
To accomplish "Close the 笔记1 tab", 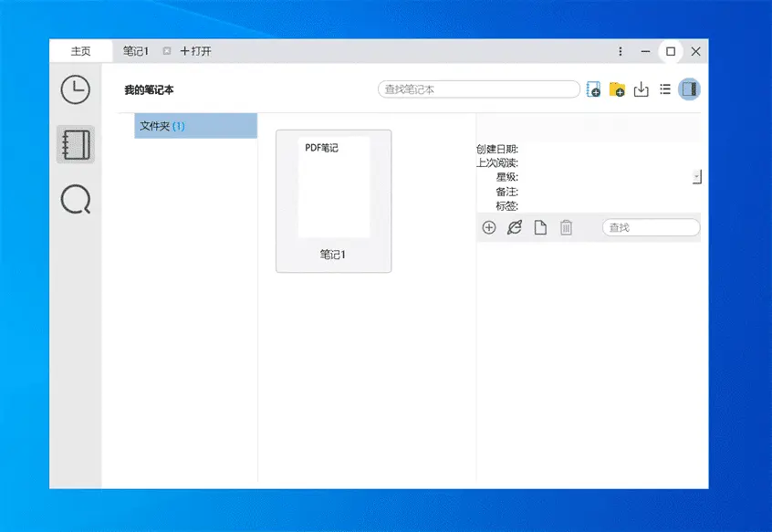I will coord(167,51).
